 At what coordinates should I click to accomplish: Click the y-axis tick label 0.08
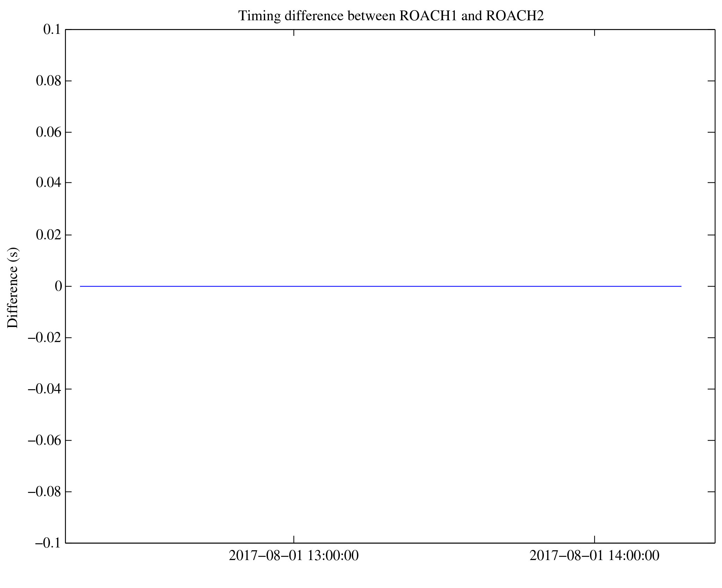[49, 81]
